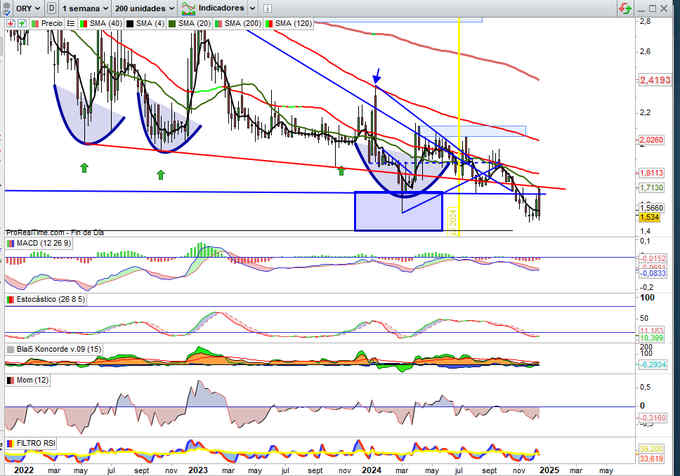Open SMA (4) indicator settings

pos(150,23)
